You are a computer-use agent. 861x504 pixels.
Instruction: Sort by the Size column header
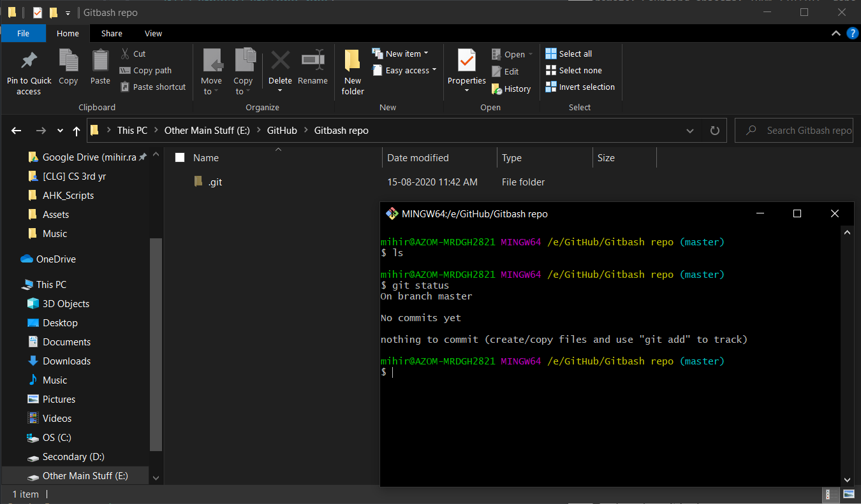606,158
